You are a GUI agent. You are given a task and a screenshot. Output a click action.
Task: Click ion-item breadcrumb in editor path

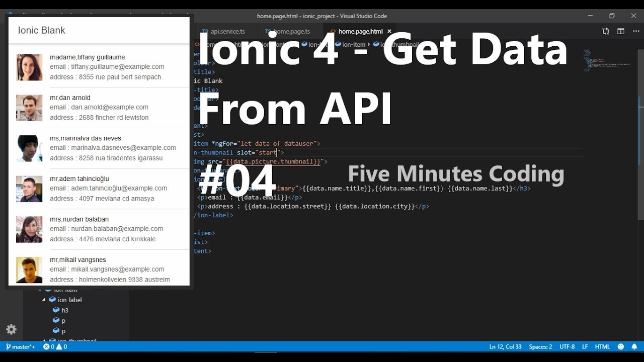[x=349, y=44]
